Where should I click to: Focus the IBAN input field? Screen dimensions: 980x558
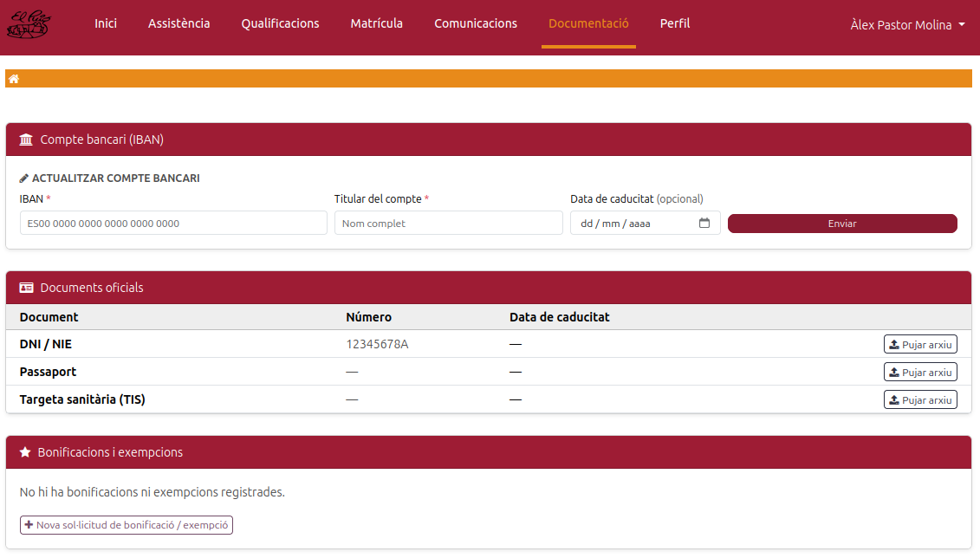(x=173, y=223)
